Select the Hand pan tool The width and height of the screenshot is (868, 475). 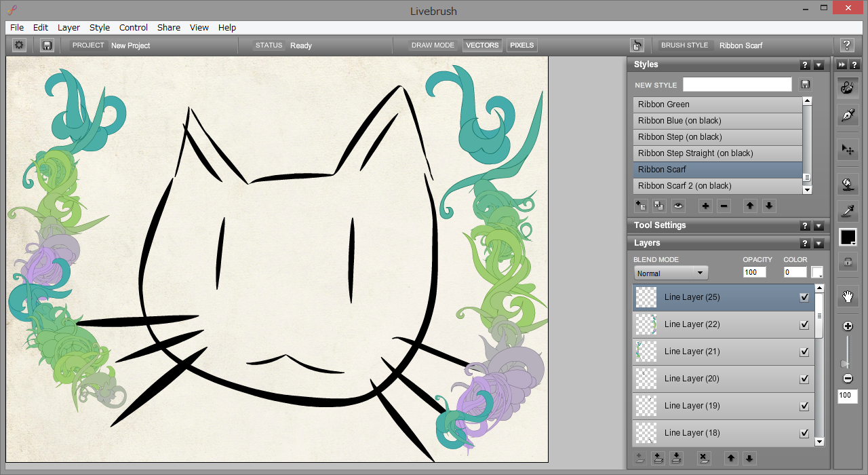[848, 296]
